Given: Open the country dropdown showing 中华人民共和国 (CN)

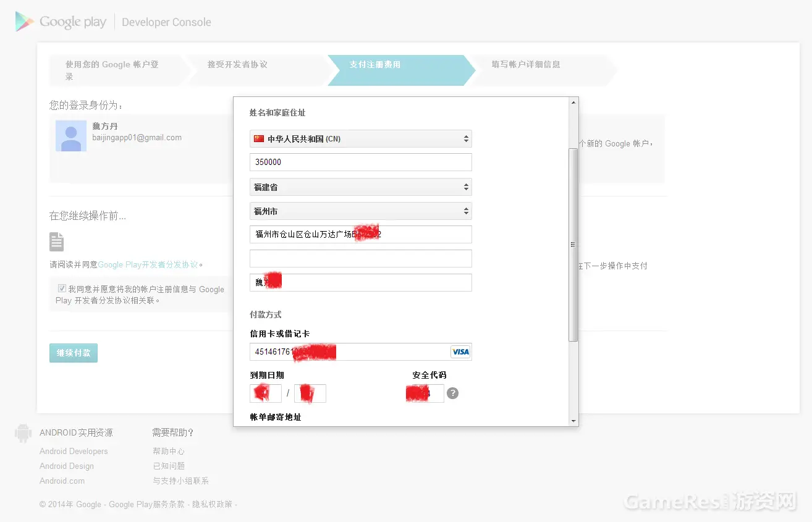Looking at the screenshot, I should click(x=361, y=139).
